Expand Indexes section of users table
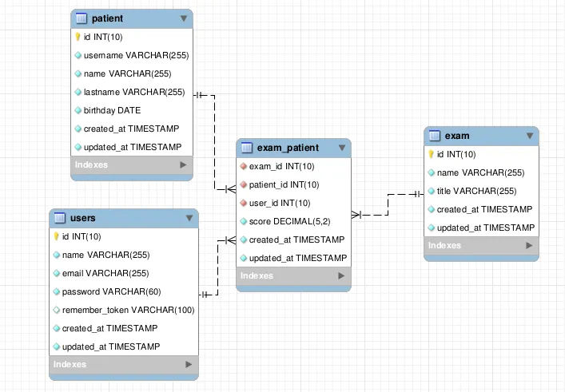 coord(189,364)
